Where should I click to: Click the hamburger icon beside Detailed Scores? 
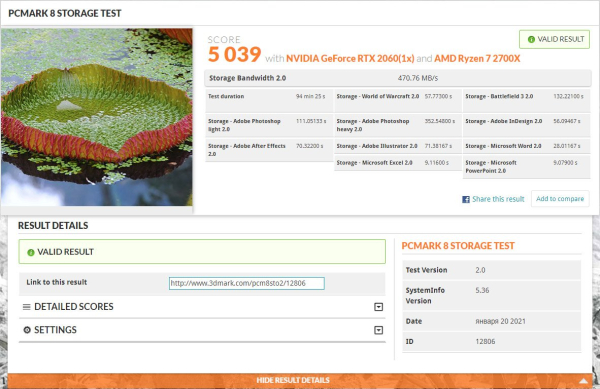26,307
